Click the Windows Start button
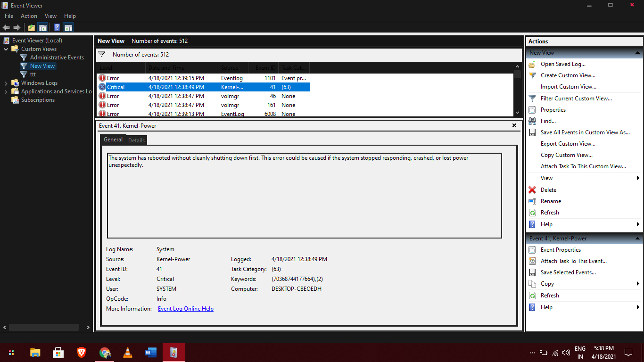Image resolution: width=644 pixels, height=362 pixels. [11, 353]
